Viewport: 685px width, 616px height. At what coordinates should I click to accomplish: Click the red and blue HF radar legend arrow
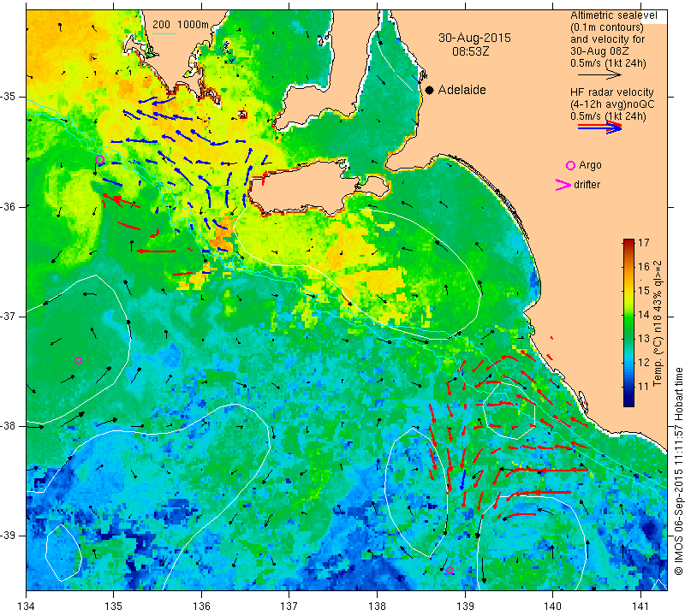pos(599,127)
